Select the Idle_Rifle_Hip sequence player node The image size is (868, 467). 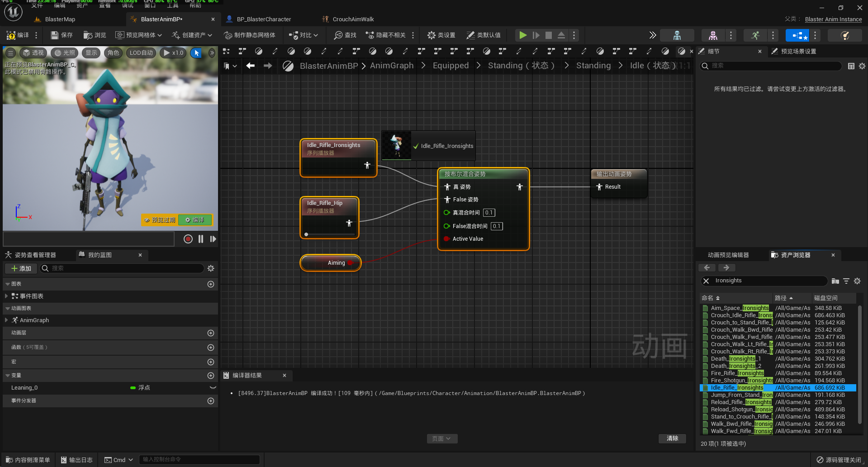[329, 217]
